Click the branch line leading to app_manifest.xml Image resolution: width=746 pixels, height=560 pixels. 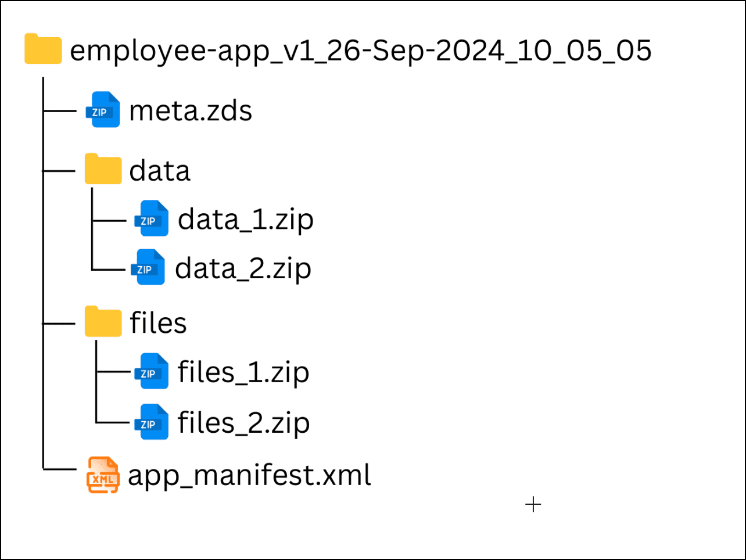point(60,468)
